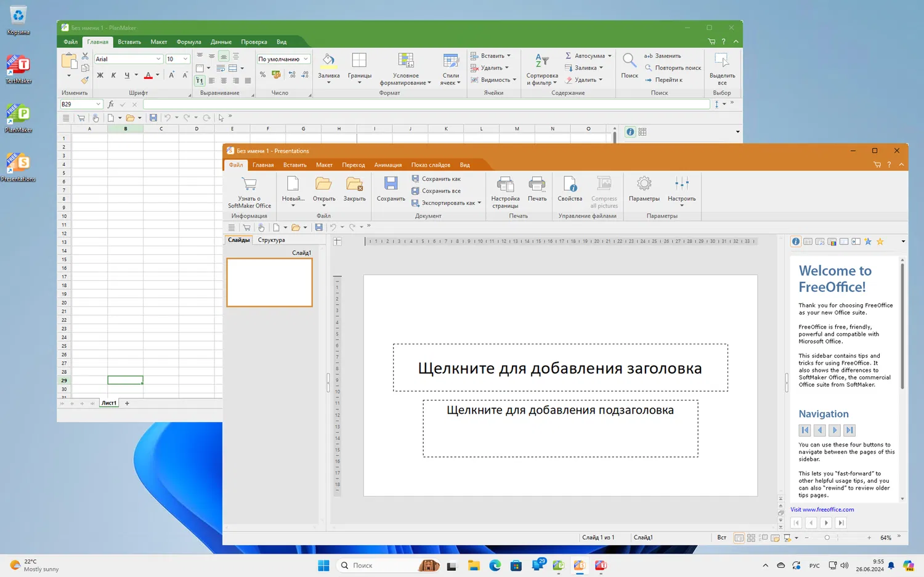Open the Формула tab in PlanMaker
924x577 pixels.
pyautogui.click(x=188, y=42)
